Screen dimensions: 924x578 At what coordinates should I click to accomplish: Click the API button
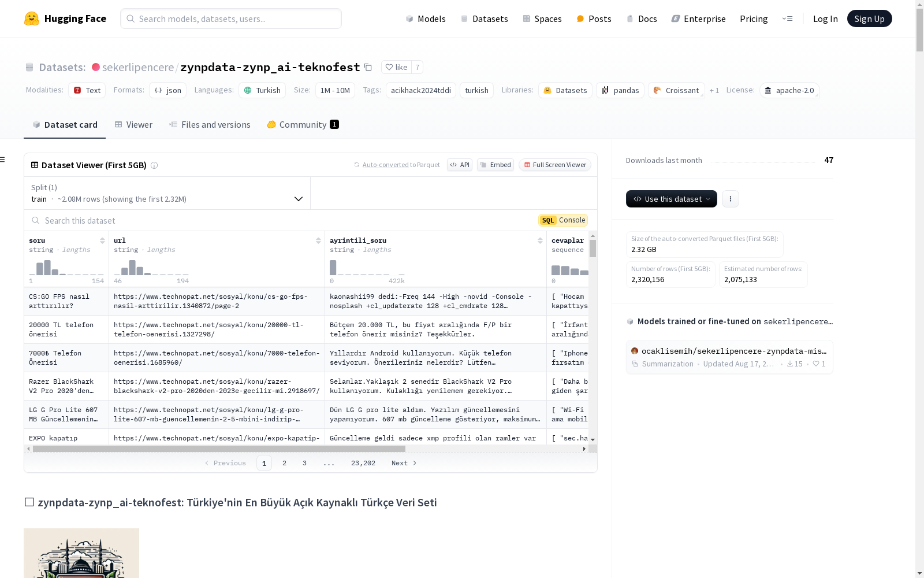[x=460, y=165]
